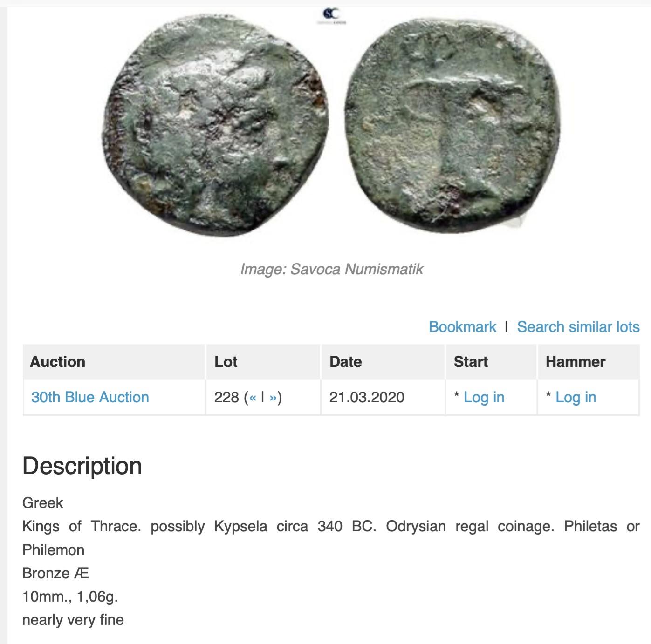Image resolution: width=651 pixels, height=644 pixels.
Task: Click the image credit Savoca Numismatik caption
Action: (331, 269)
